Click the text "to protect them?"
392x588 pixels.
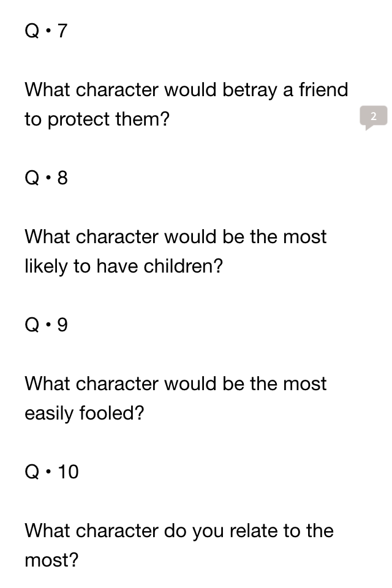(97, 119)
